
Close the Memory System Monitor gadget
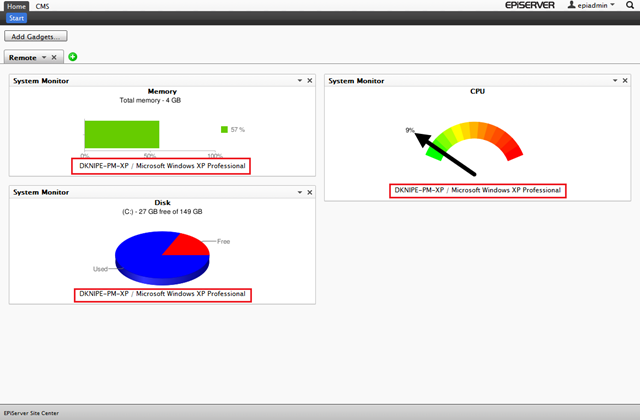click(309, 81)
